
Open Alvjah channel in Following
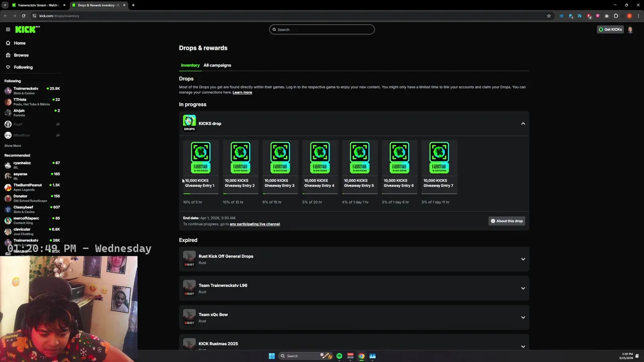tap(31, 113)
